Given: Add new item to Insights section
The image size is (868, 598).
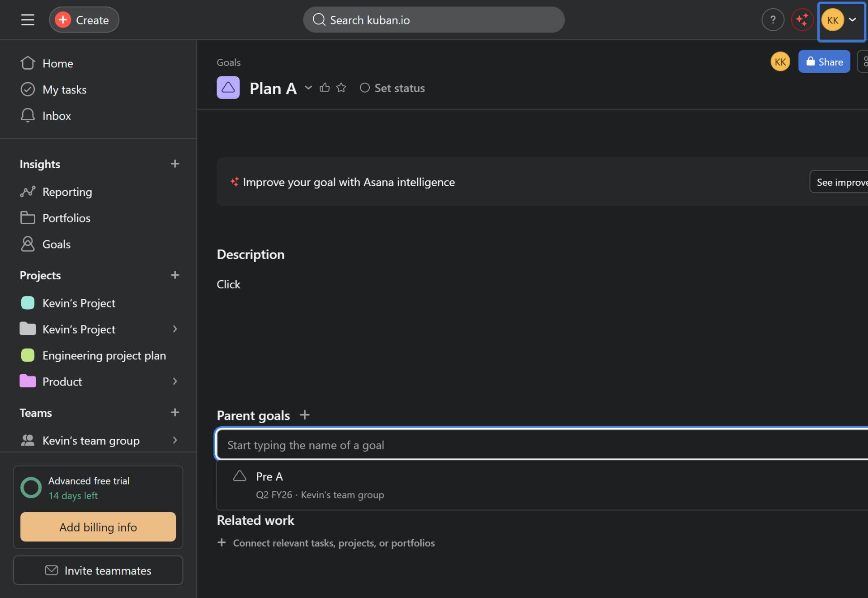Looking at the screenshot, I should click(x=175, y=164).
